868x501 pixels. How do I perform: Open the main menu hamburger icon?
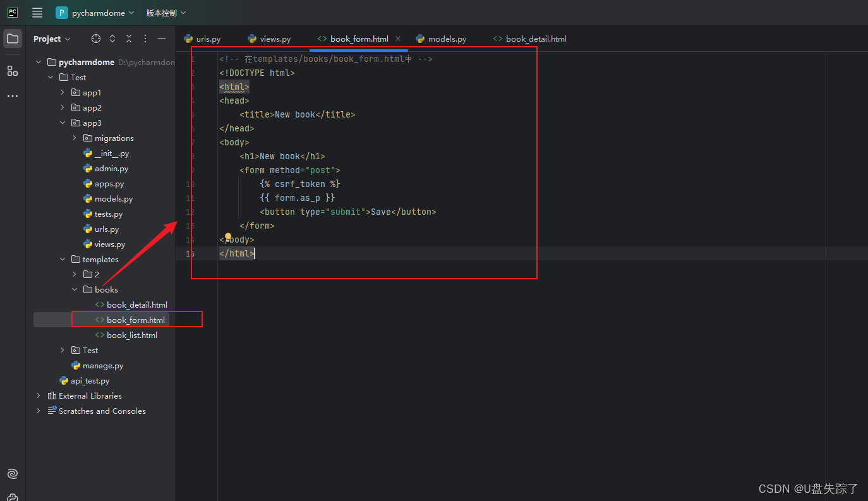pos(37,13)
